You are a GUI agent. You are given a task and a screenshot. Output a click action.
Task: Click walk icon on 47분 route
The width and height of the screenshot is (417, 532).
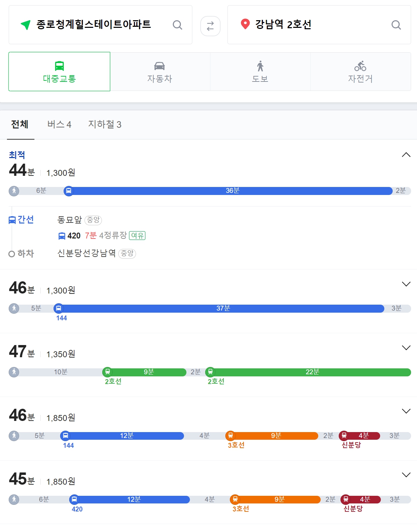[x=14, y=372]
